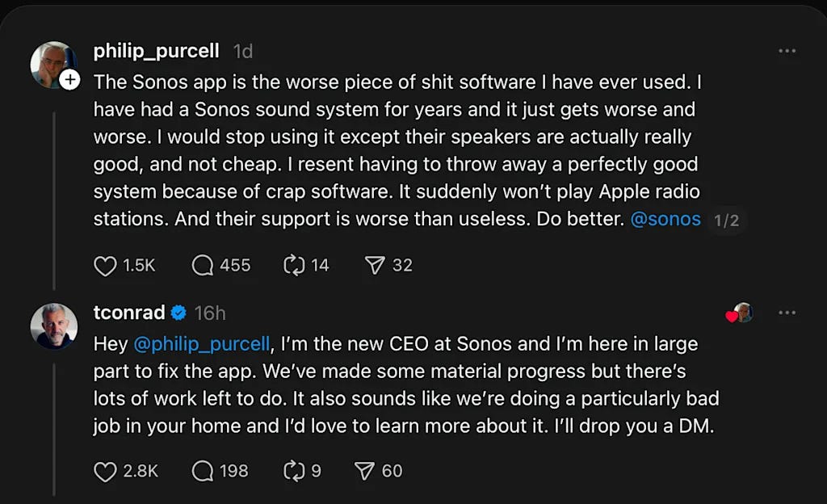Share tconrad's reply via send icon
The image size is (827, 504).
[x=364, y=471]
